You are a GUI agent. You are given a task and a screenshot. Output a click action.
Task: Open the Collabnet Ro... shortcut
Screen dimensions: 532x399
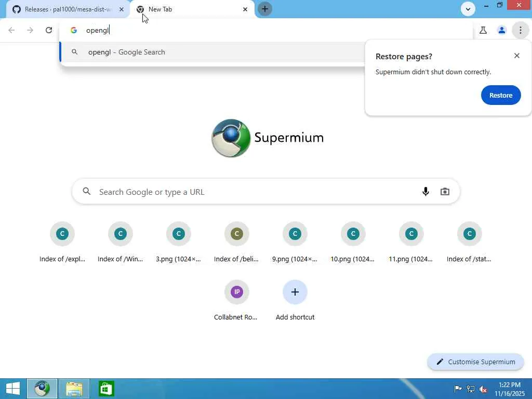[236, 300]
